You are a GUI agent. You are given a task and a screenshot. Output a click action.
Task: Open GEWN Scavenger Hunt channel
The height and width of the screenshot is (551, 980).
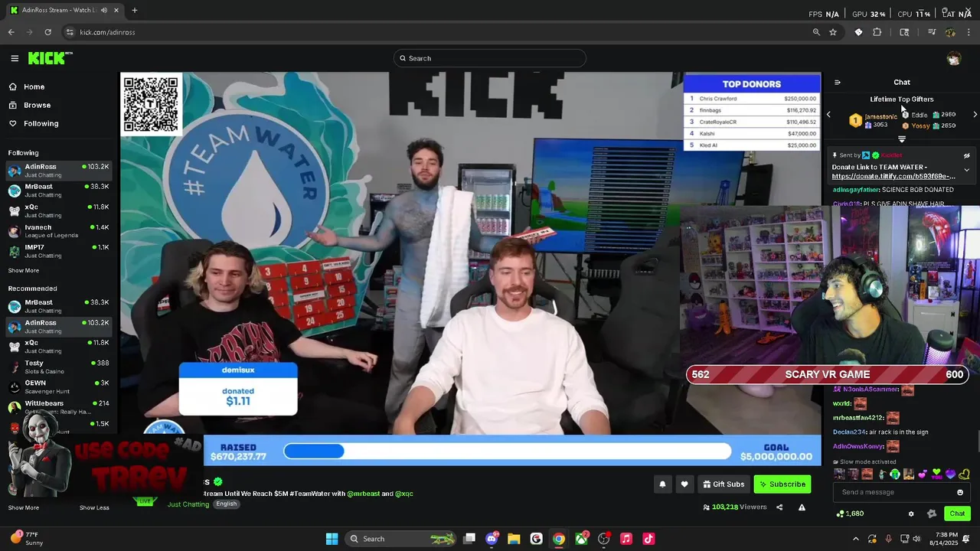[x=58, y=386]
